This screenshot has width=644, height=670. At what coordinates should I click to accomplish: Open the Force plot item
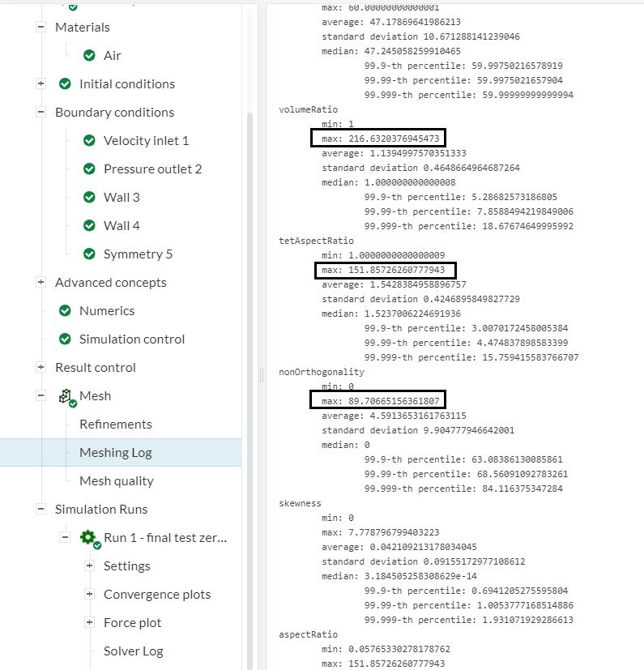tap(133, 623)
